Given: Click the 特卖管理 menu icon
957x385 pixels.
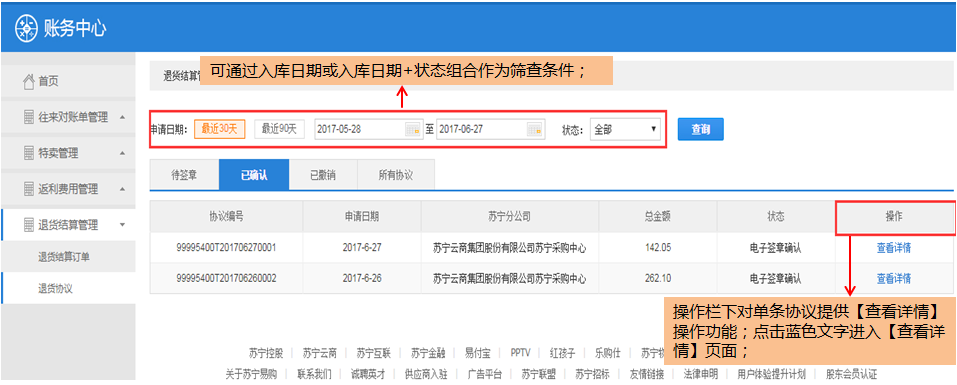Looking at the screenshot, I should pyautogui.click(x=29, y=153).
